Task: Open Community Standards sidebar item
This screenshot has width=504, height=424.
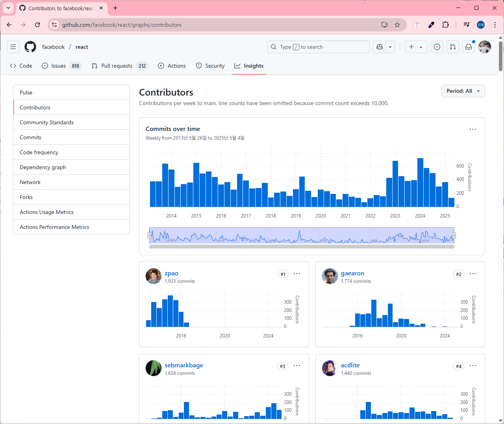Action: pyautogui.click(x=71, y=122)
